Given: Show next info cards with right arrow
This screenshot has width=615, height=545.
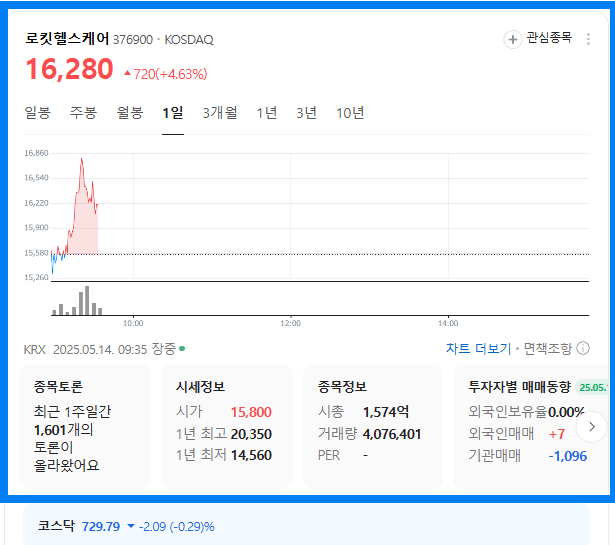Looking at the screenshot, I should (x=591, y=427).
